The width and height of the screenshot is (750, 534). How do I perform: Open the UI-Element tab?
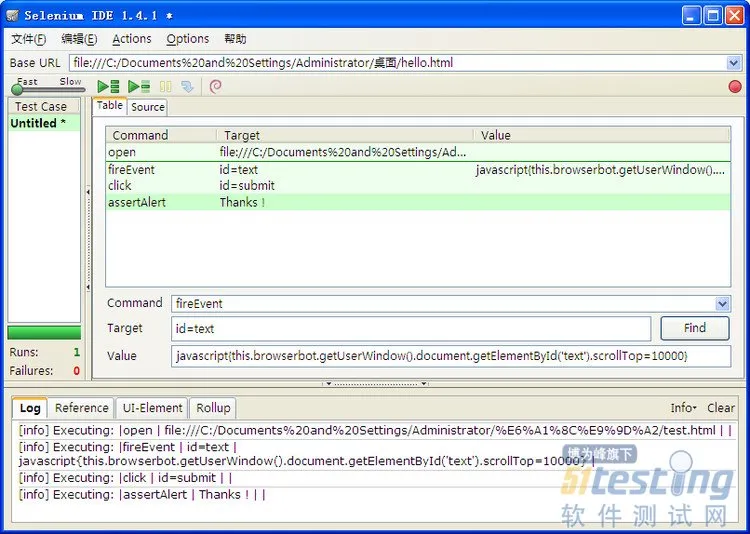pos(153,408)
